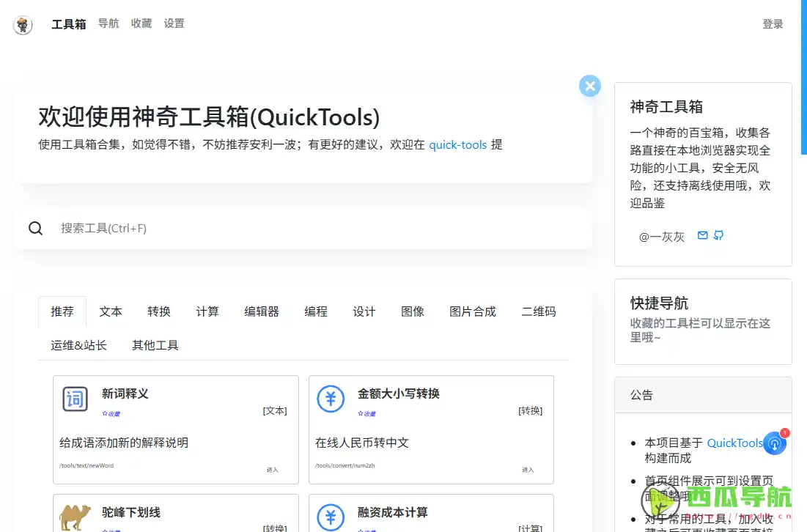This screenshot has height=532, width=807.
Task: Open the 驼峰下划线 card title
Action: pyautogui.click(x=130, y=512)
